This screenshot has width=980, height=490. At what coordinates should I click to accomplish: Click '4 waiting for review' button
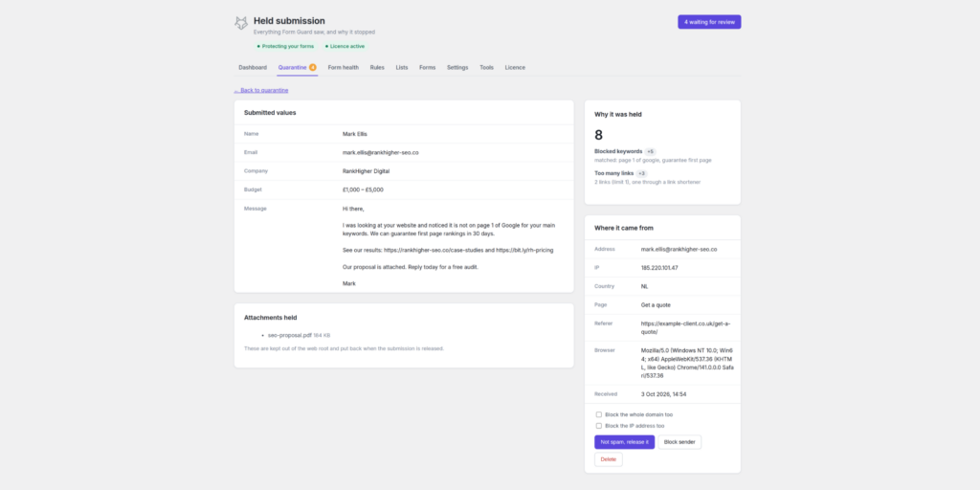[709, 22]
